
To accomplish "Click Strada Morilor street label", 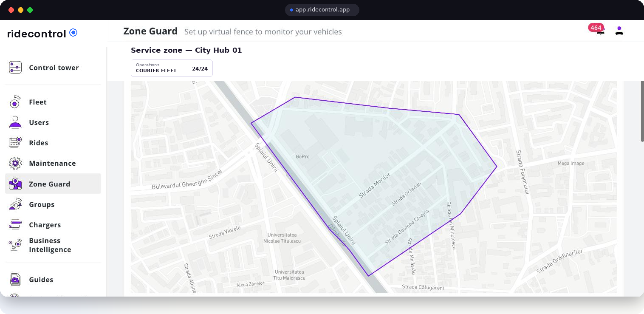I will tap(374, 185).
